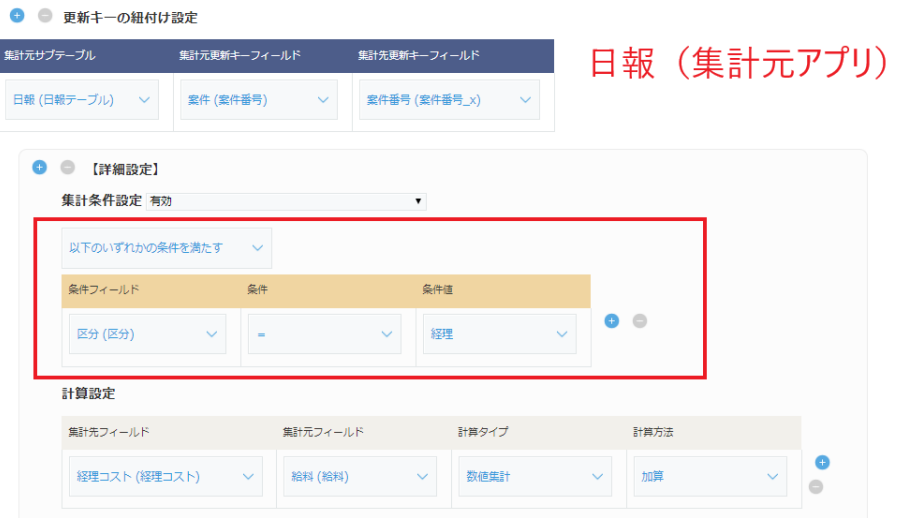Click the 集計元更新キーフィールド column header

click(240, 55)
